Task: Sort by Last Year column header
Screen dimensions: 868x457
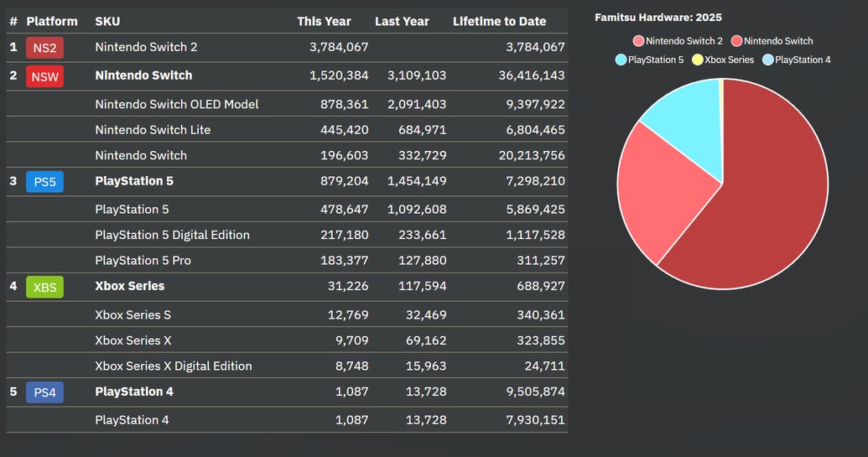Action: [x=402, y=21]
